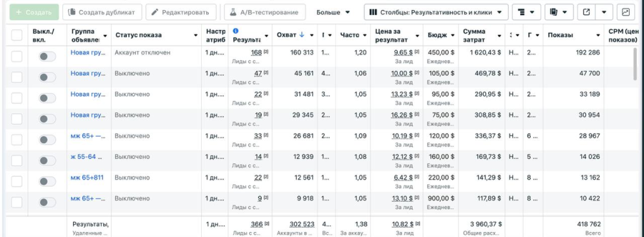Click the 900,00 $ budget cell

(x=441, y=199)
